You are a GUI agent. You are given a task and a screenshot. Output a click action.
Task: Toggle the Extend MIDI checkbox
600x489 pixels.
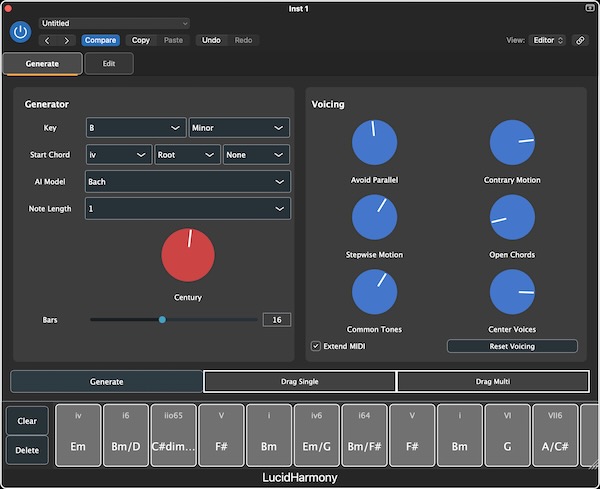[316, 346]
